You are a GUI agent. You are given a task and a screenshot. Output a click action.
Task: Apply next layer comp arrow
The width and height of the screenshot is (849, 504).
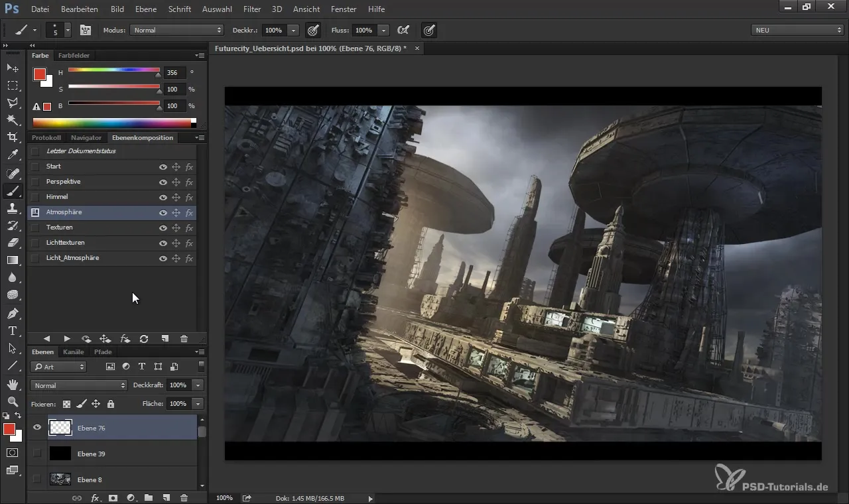67,339
